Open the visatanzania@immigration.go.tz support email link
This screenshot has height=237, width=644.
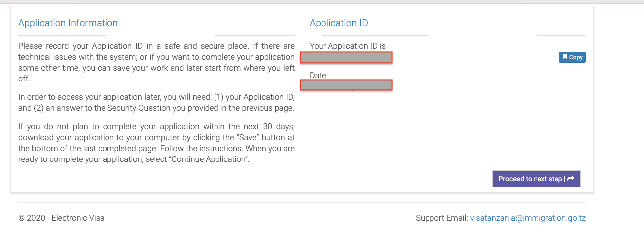(528, 218)
